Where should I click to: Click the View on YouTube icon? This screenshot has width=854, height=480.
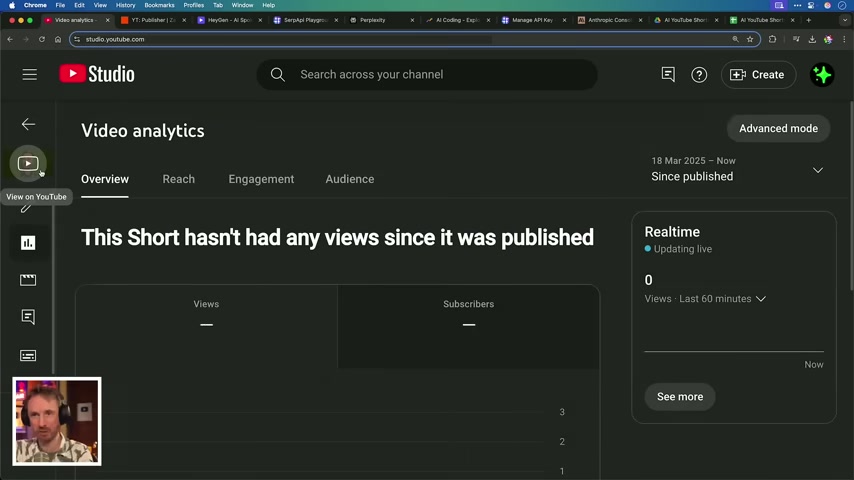click(28, 163)
